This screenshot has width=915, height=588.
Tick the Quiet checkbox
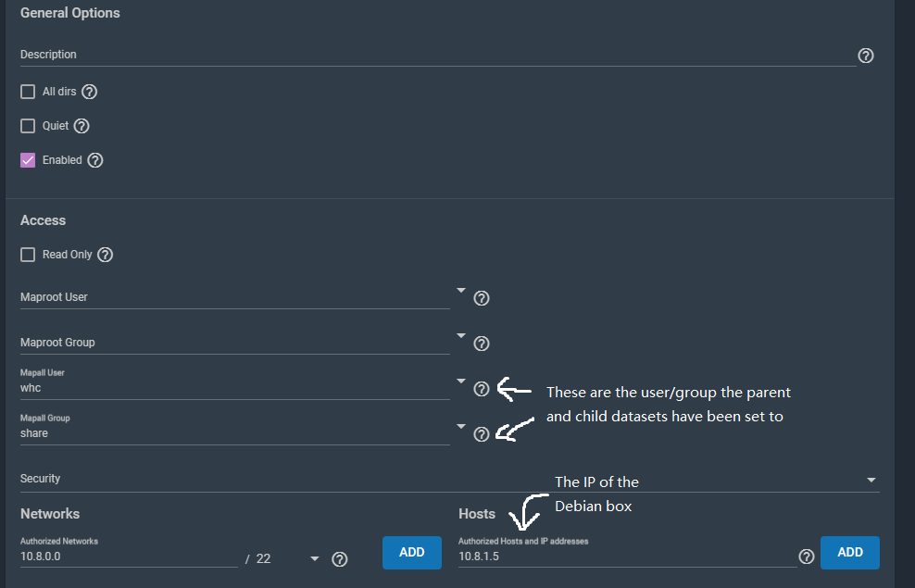28,126
